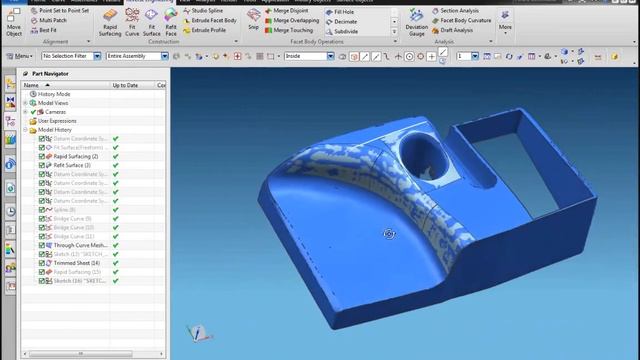640x360 pixels.
Task: Click the view triad in the viewport
Action: tap(199, 333)
